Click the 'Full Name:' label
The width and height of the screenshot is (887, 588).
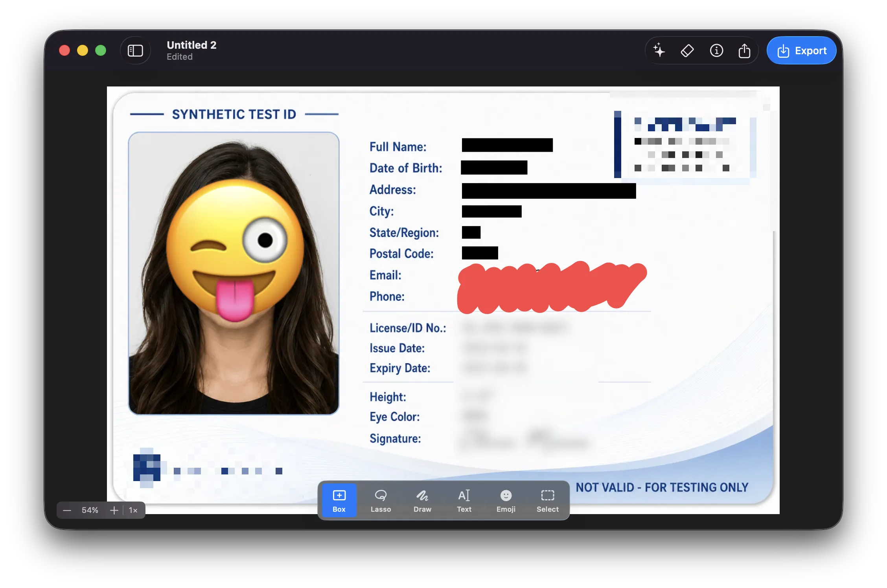coord(398,147)
